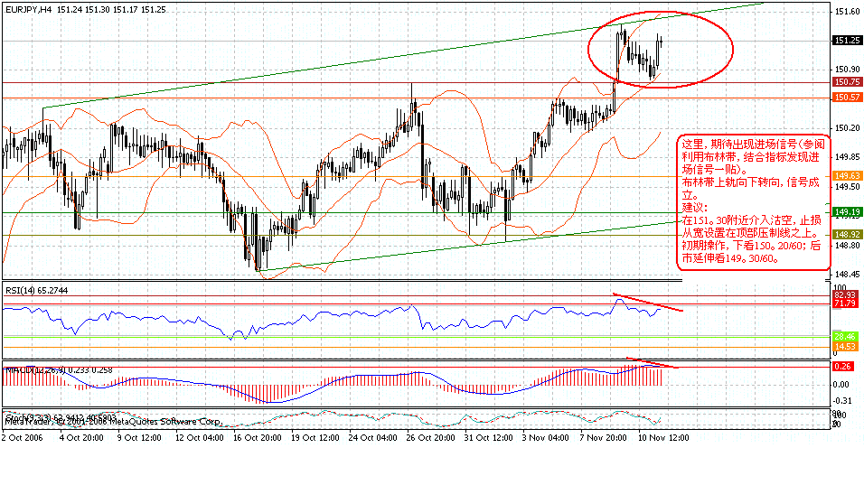
Task: Click the olive 148.92 price level tag
Action: (x=847, y=234)
